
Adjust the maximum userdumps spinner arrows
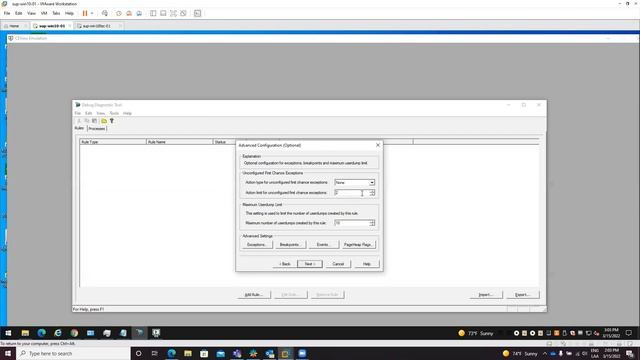click(372, 223)
